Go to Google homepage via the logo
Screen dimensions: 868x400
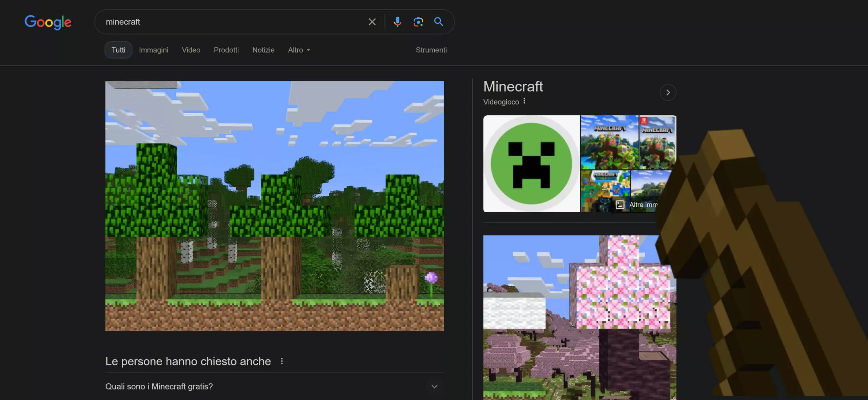click(48, 22)
